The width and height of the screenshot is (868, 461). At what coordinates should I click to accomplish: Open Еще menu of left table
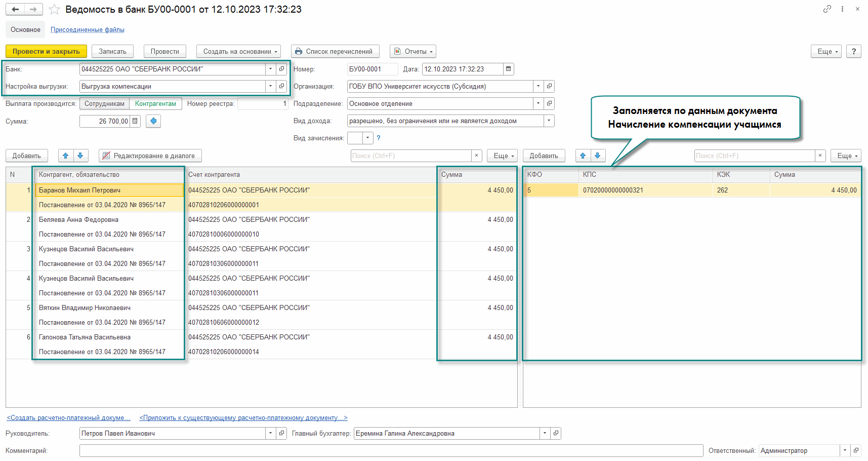point(502,156)
